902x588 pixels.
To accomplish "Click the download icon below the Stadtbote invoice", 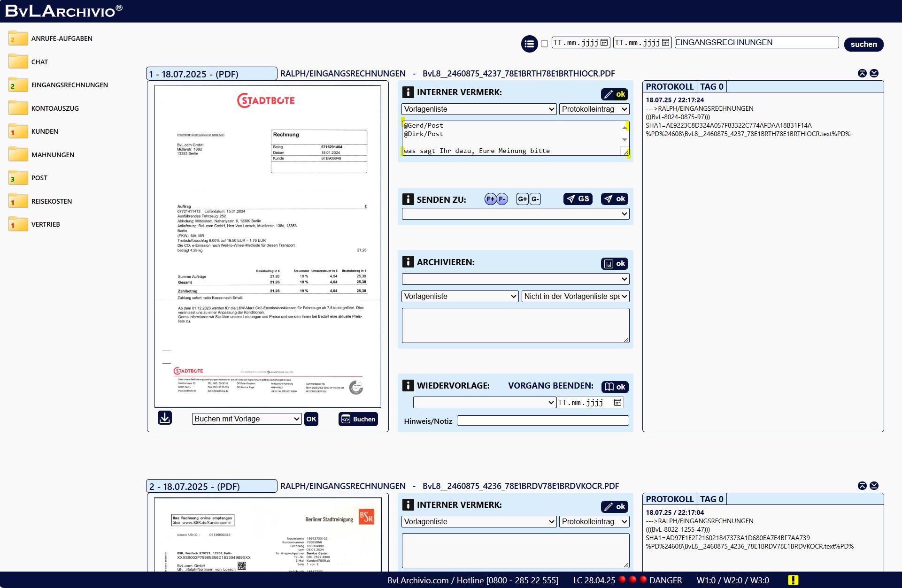I will pyautogui.click(x=165, y=418).
